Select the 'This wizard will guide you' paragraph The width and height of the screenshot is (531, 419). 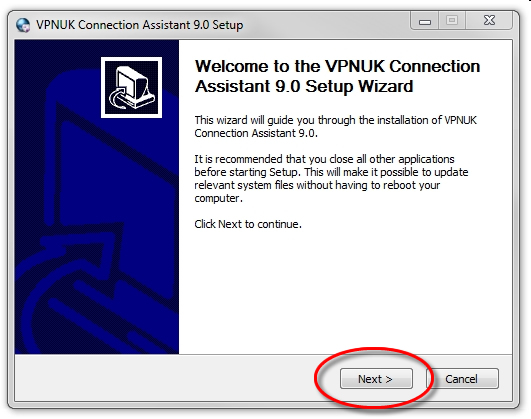[x=335, y=126]
